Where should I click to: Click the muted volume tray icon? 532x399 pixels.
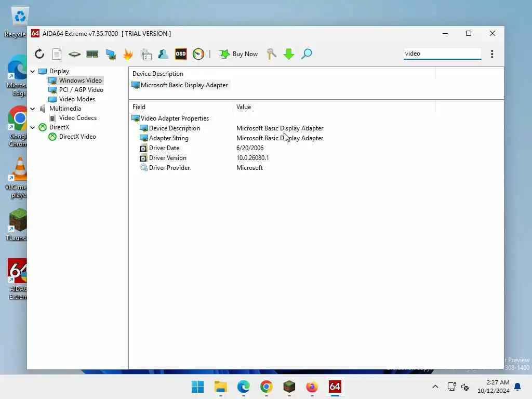[x=465, y=387]
